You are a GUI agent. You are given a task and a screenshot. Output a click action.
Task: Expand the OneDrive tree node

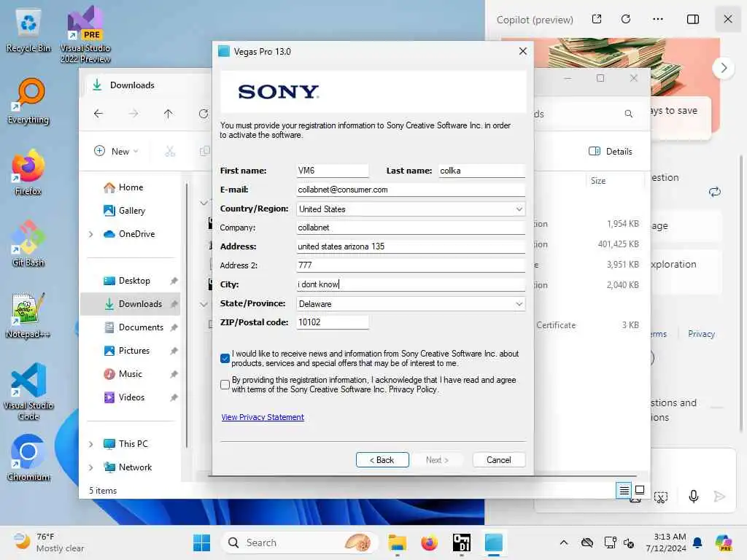coord(91,234)
